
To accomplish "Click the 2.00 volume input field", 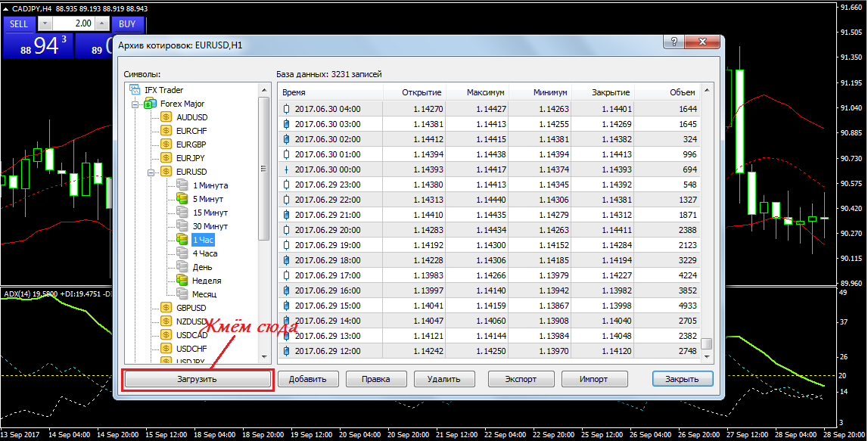I will [73, 23].
